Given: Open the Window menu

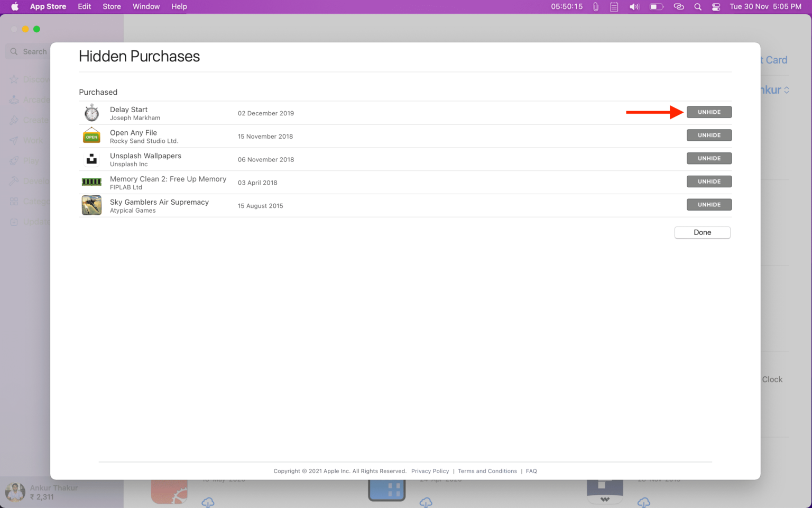Looking at the screenshot, I should coord(146,6).
